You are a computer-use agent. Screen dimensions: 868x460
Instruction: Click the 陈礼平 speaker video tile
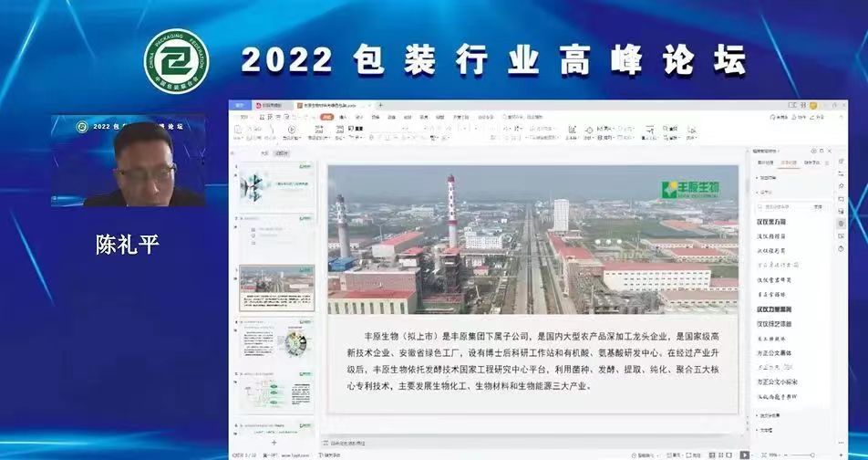click(129, 161)
